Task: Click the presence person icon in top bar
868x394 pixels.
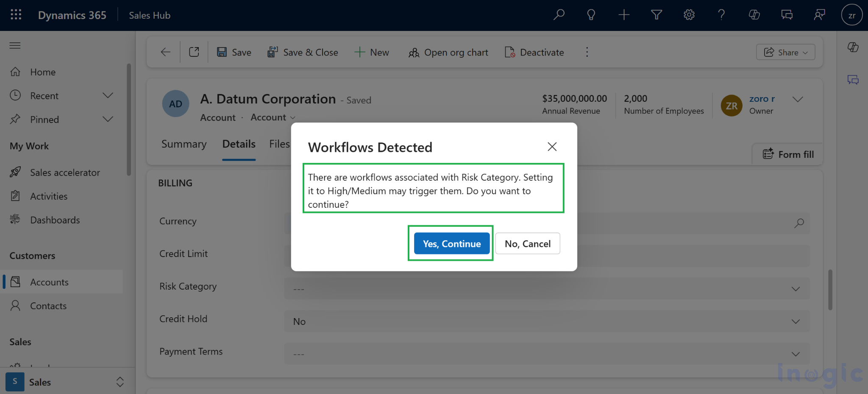Action: pos(819,15)
